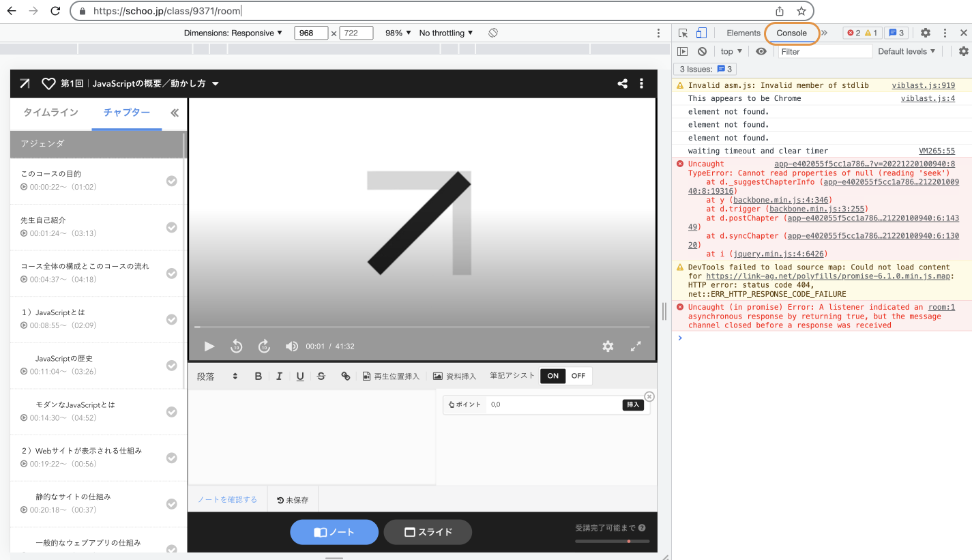Click the height field showing 722
This screenshot has width=972, height=560.
pyautogui.click(x=356, y=33)
